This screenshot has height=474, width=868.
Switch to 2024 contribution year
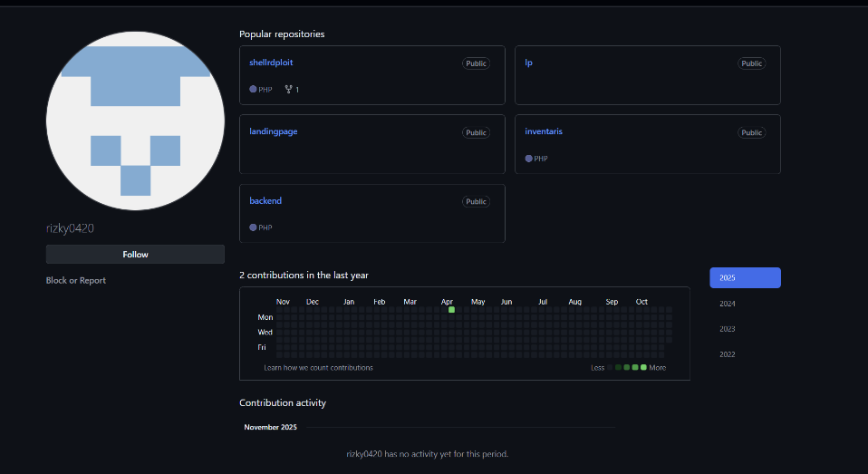tap(728, 304)
